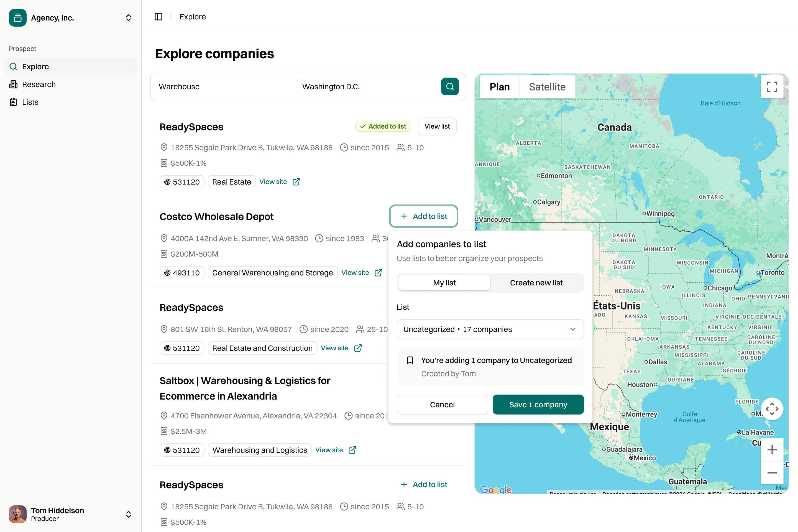Toggle the sidebar panel icon
Image resolution: width=798 pixels, height=532 pixels.
(158, 17)
